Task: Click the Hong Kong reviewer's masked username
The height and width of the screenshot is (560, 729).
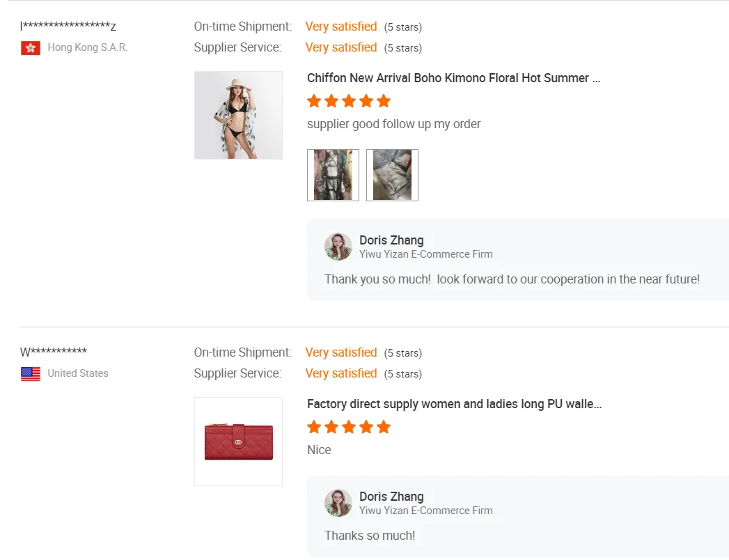Action: (x=68, y=26)
